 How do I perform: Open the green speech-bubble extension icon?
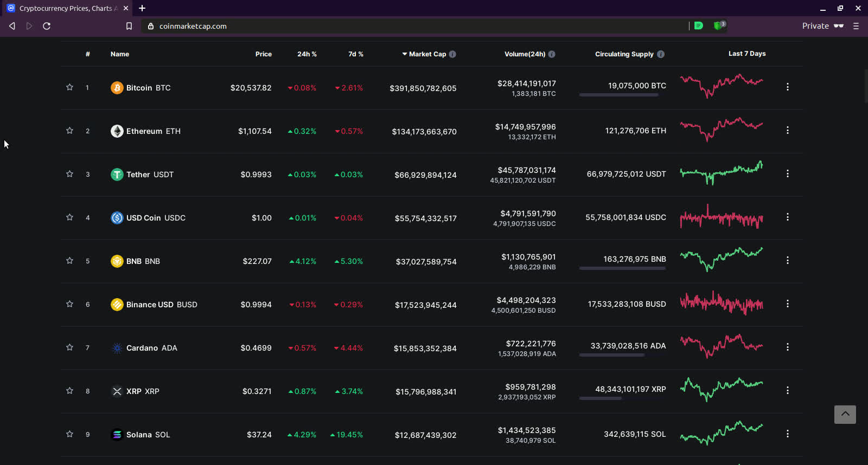(x=699, y=25)
